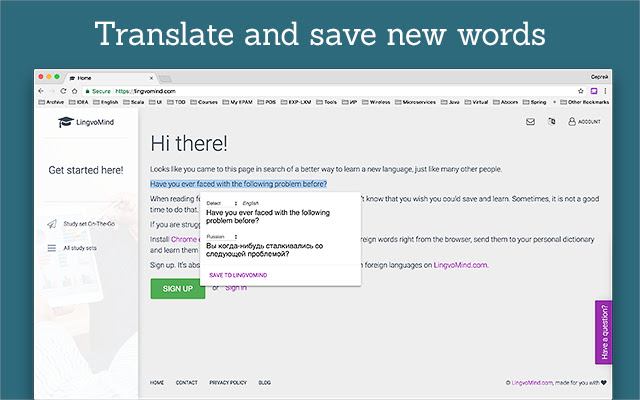This screenshot has height=400, width=640.
Task: Open the Detect source language dropdown
Action: 221,203
